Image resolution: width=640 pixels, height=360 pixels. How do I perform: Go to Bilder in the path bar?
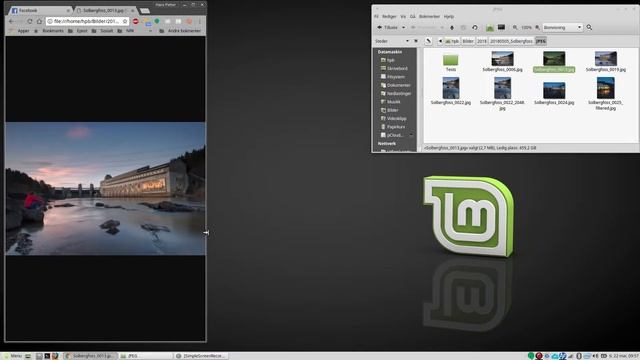coord(468,41)
